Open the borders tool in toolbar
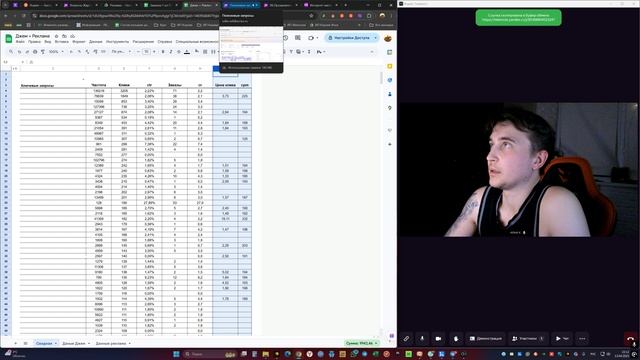This screenshot has height=360, width=640. coord(205,52)
